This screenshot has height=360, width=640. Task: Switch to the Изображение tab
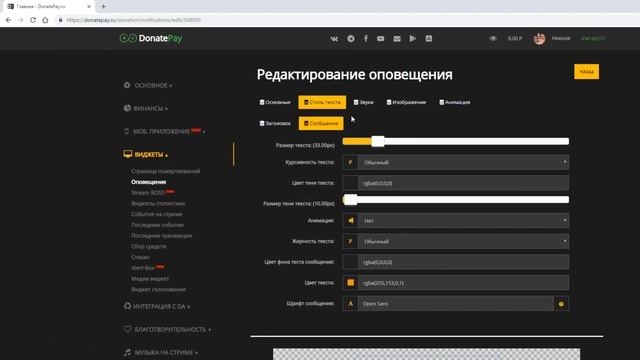click(x=407, y=102)
